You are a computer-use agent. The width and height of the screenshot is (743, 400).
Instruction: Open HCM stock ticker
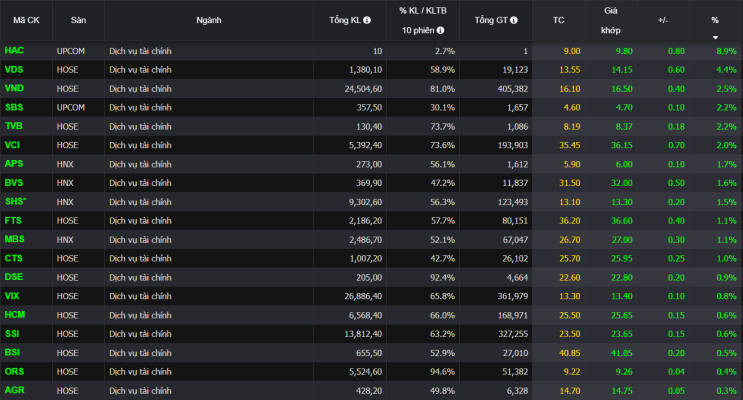point(15,315)
